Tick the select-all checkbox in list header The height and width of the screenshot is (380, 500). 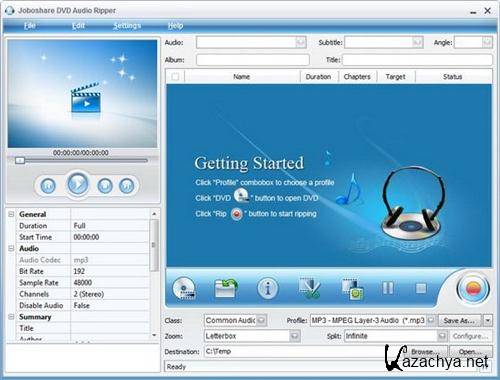click(x=175, y=77)
